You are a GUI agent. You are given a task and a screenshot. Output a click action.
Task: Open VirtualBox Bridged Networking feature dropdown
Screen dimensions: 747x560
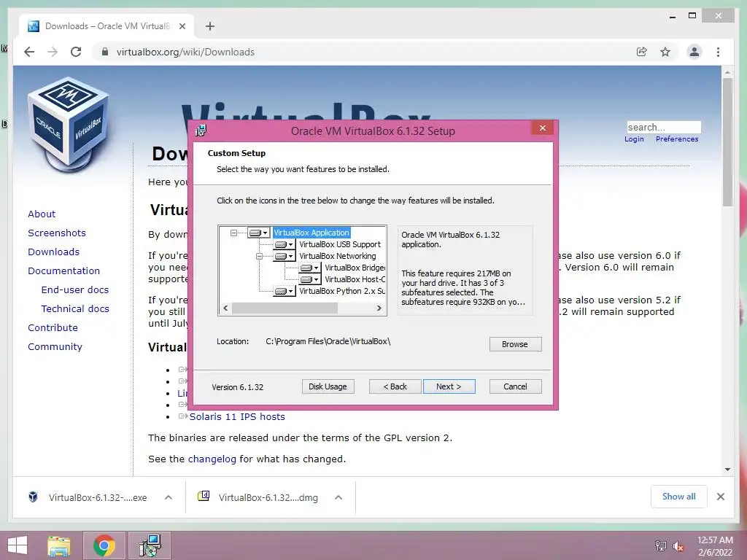coord(309,268)
